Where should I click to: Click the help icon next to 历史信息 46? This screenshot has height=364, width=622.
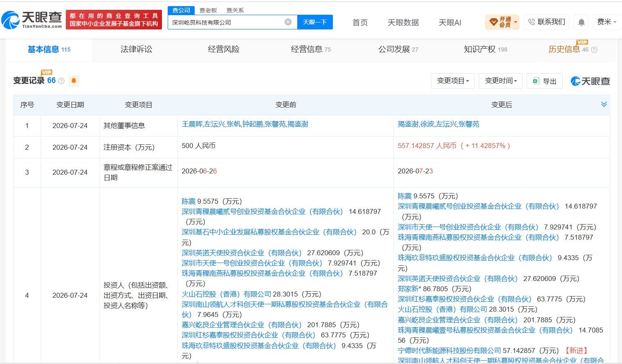[594, 49]
